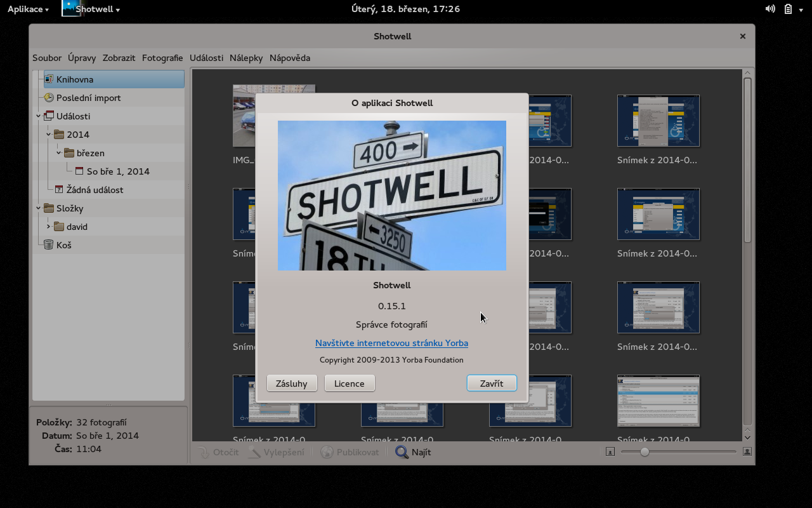The width and height of the screenshot is (812, 508).
Task: Click the Složky folder icon
Action: (x=49, y=208)
